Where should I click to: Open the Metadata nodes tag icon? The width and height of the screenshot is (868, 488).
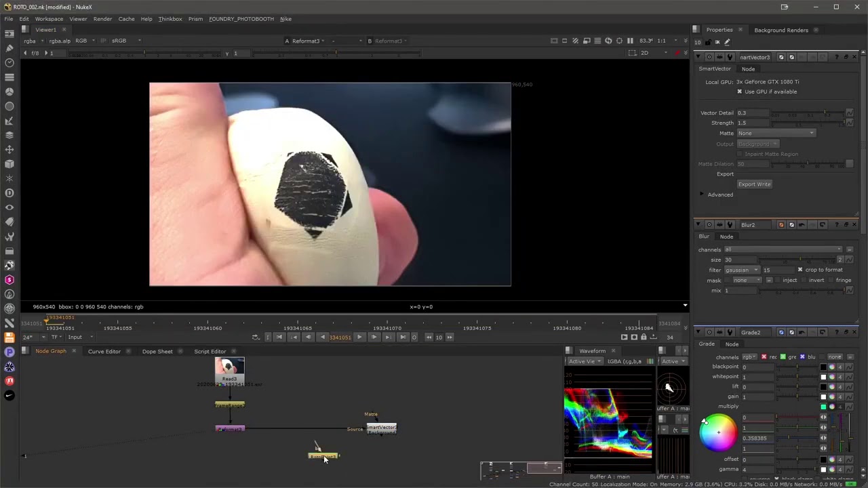[9, 222]
